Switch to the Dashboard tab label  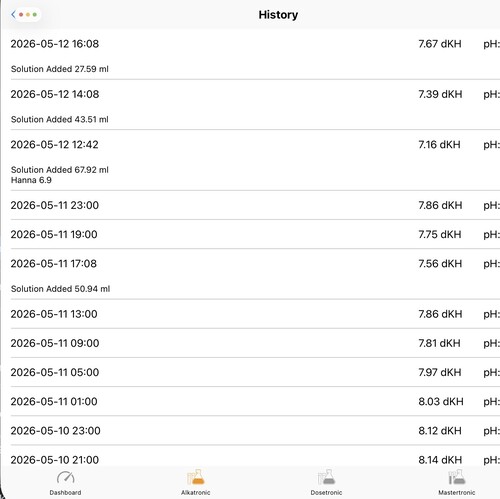[65, 492]
